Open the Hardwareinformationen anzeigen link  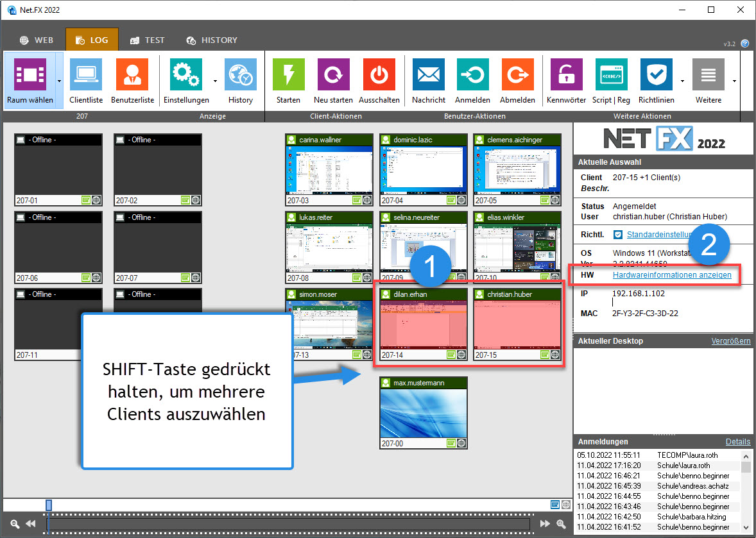(x=672, y=275)
